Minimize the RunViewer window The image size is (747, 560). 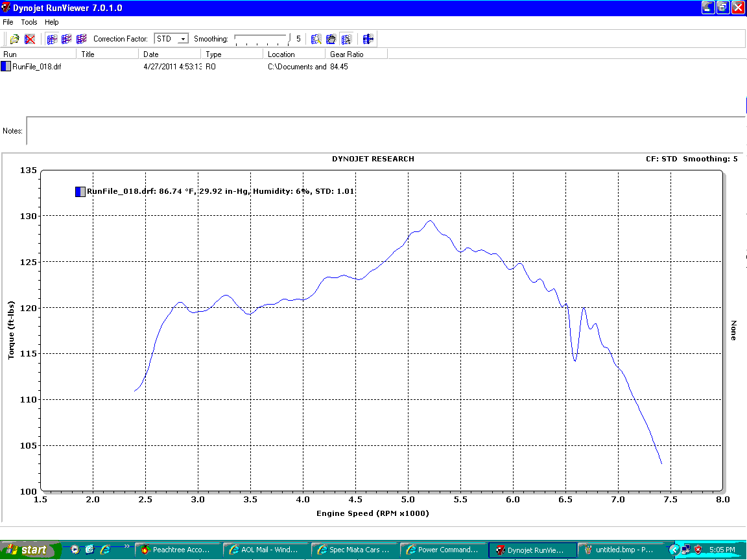708,8
